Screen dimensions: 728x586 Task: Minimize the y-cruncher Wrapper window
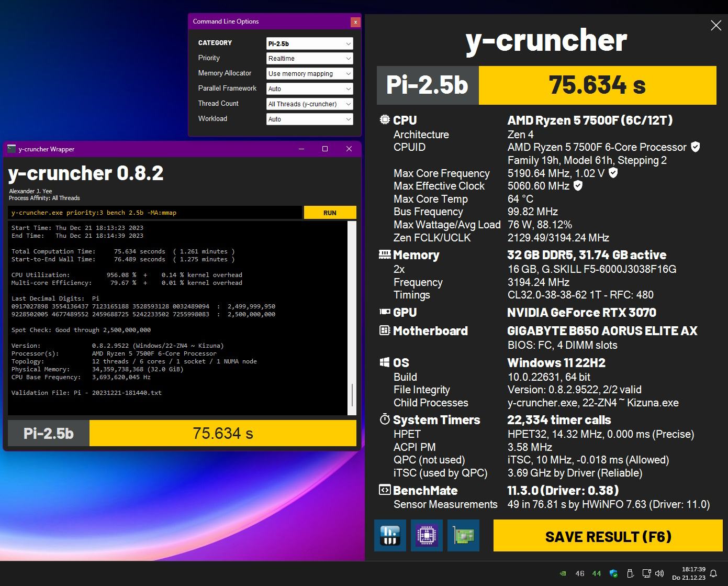[x=301, y=149]
